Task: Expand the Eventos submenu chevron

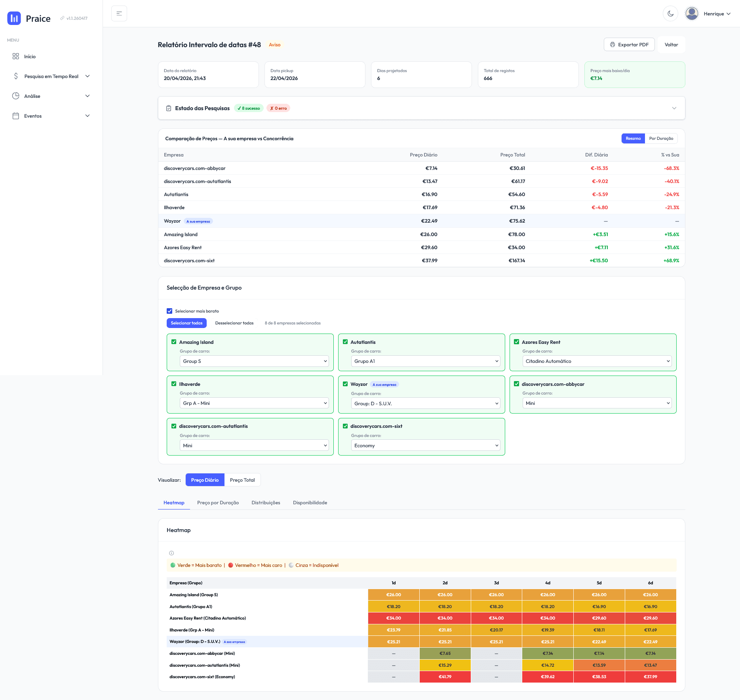Action: point(88,116)
